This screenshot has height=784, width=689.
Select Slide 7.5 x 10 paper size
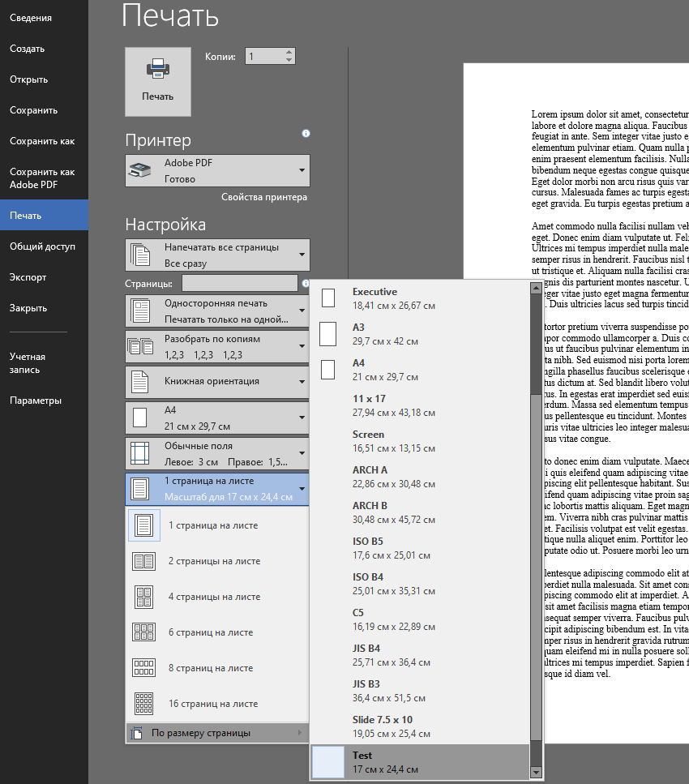point(420,726)
